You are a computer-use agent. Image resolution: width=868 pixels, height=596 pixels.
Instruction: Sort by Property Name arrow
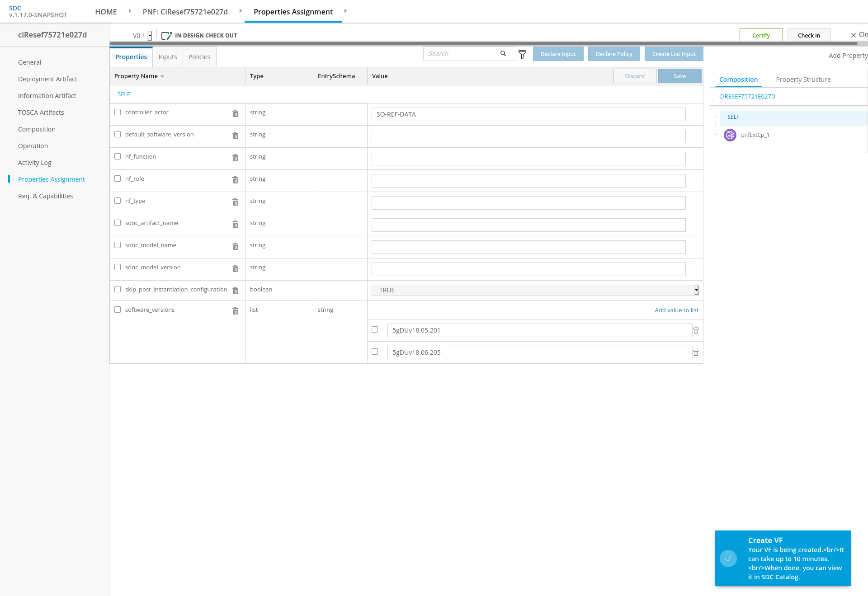pyautogui.click(x=162, y=77)
